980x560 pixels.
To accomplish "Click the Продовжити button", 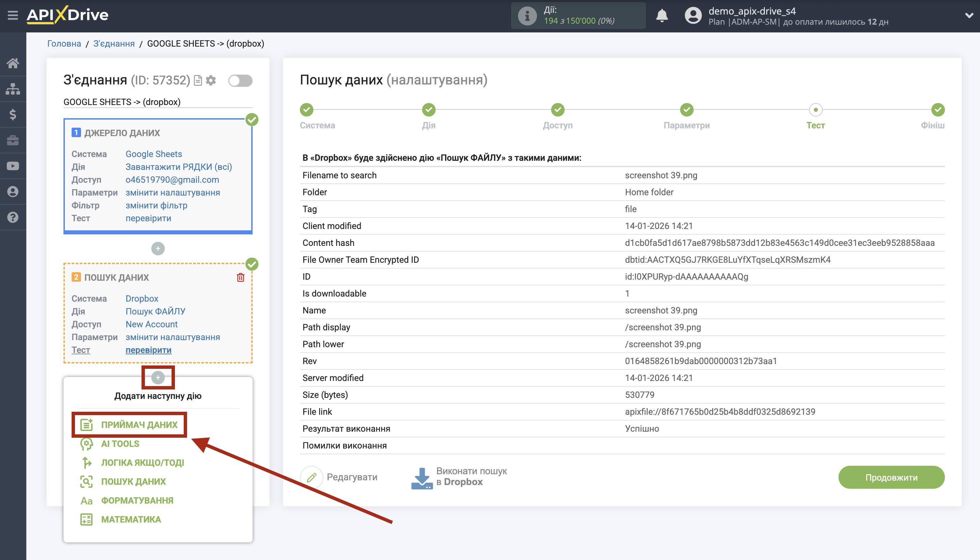I will [x=891, y=477].
